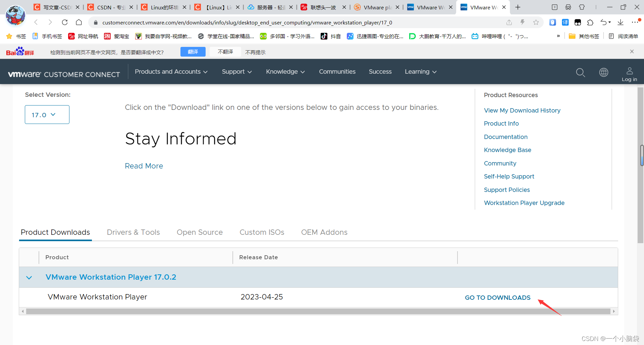
Task: Bookmark this page with star icon
Action: (x=536, y=22)
